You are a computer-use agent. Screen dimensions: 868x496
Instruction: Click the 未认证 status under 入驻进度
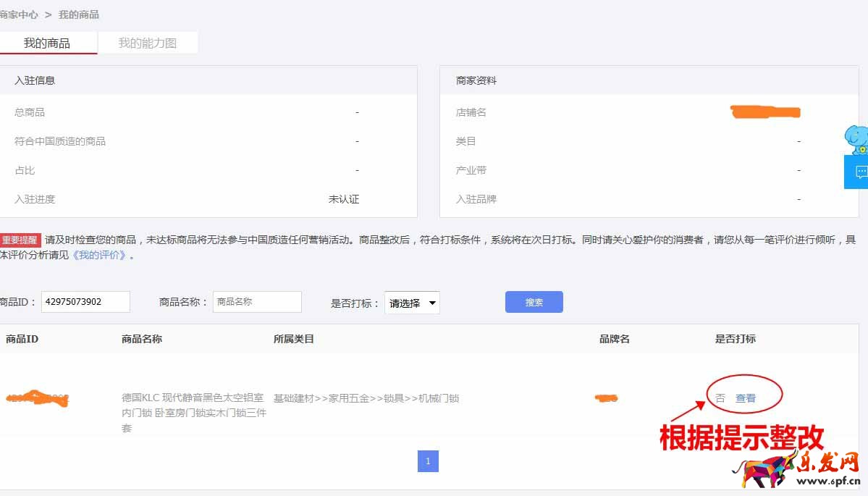point(344,199)
